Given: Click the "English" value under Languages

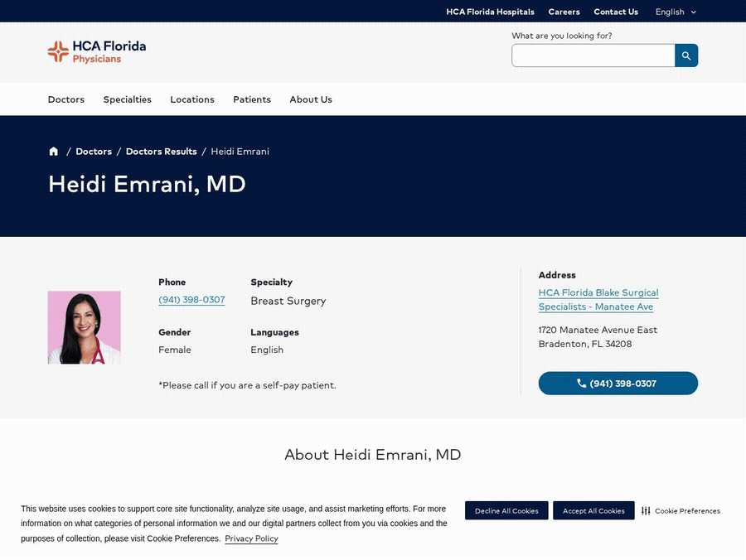Looking at the screenshot, I should pos(267,350).
